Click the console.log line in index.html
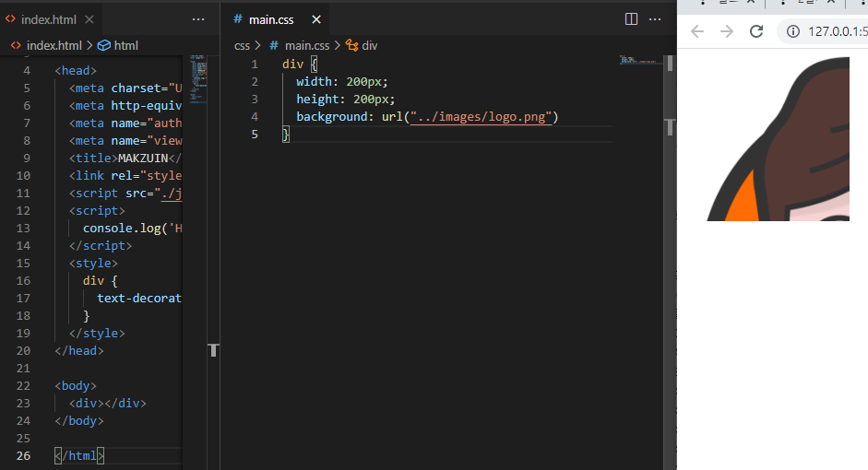Image resolution: width=868 pixels, height=470 pixels. [132, 229]
